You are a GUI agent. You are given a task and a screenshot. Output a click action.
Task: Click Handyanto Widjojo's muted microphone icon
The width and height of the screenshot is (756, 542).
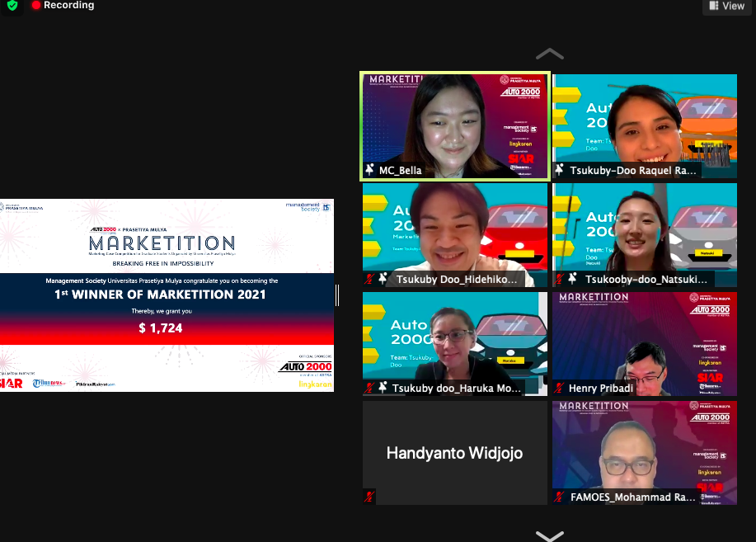(x=370, y=497)
